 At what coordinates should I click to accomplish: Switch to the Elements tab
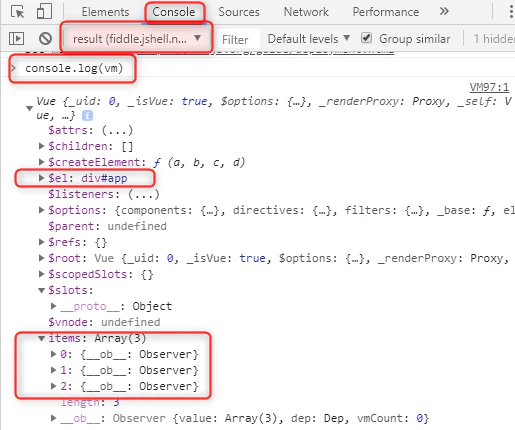(105, 12)
